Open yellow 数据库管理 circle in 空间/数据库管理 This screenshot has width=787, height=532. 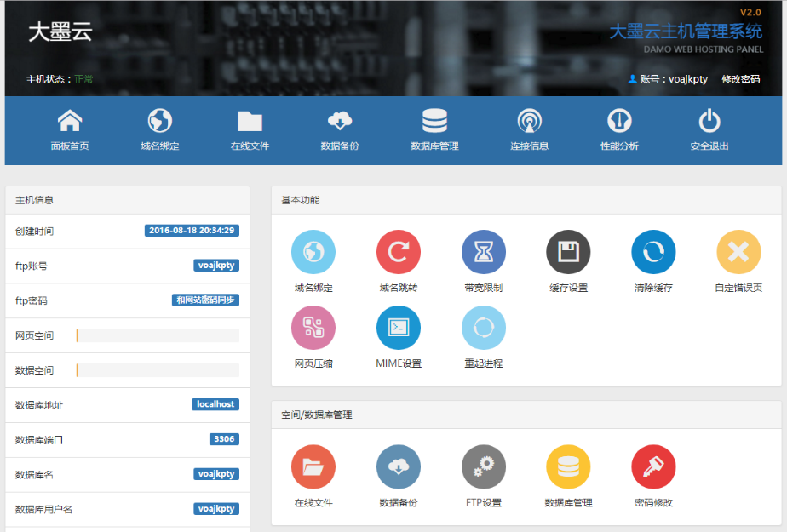(568, 466)
